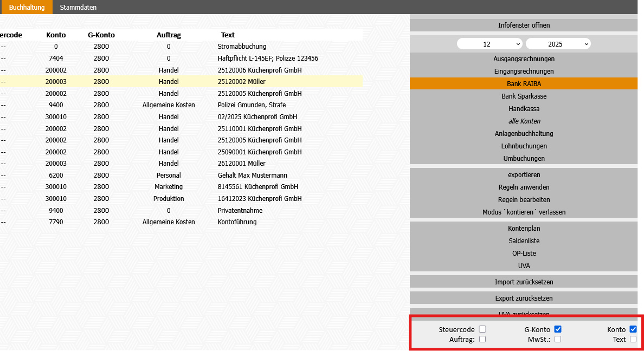The width and height of the screenshot is (644, 351).
Task: Click Regeln anwenden
Action: (524, 187)
